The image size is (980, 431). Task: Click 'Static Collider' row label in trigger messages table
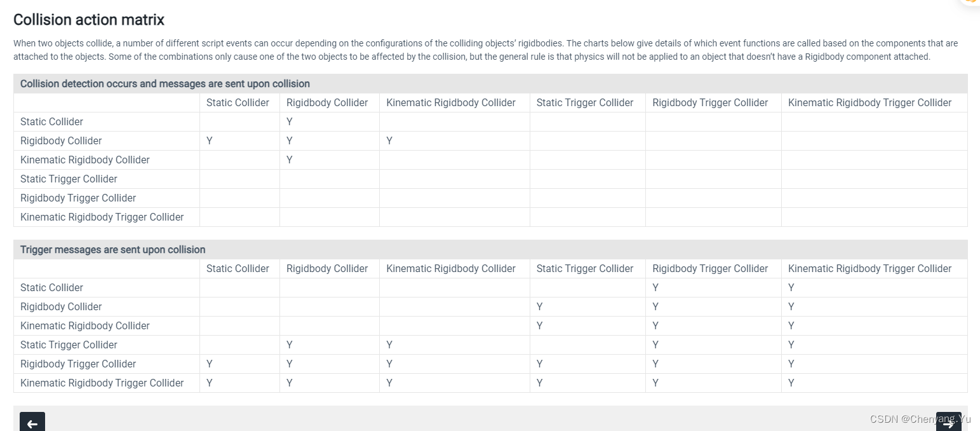(x=51, y=288)
